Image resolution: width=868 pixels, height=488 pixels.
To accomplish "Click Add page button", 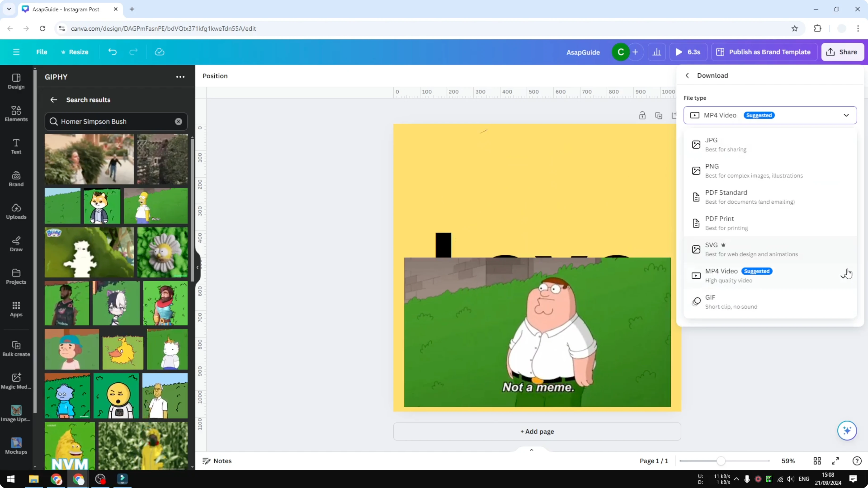I will pos(537,431).
